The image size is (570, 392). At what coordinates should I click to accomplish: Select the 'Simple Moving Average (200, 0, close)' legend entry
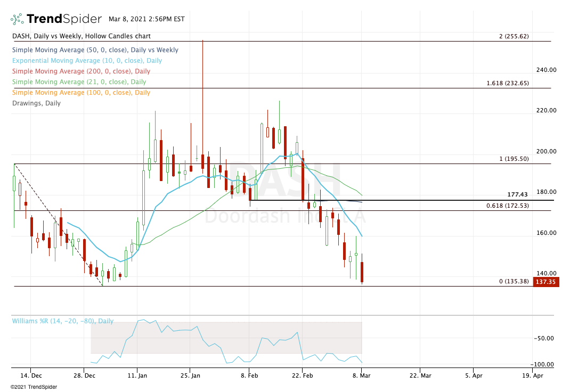(x=81, y=71)
